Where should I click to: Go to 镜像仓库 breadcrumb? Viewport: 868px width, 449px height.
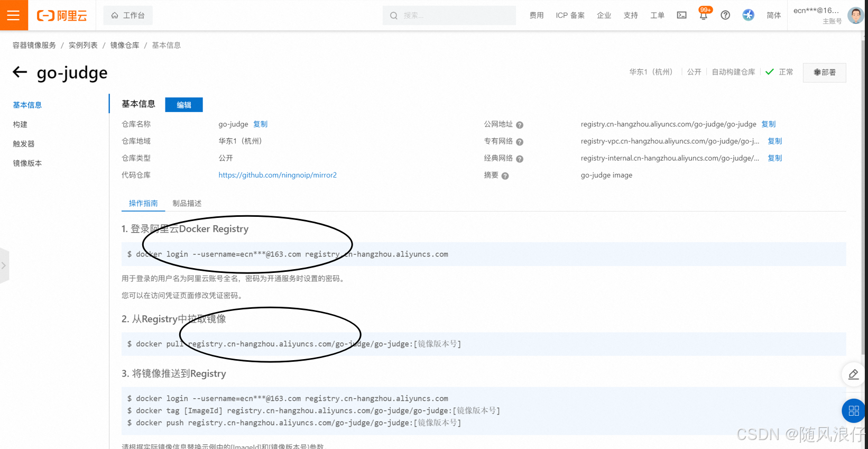coord(125,45)
